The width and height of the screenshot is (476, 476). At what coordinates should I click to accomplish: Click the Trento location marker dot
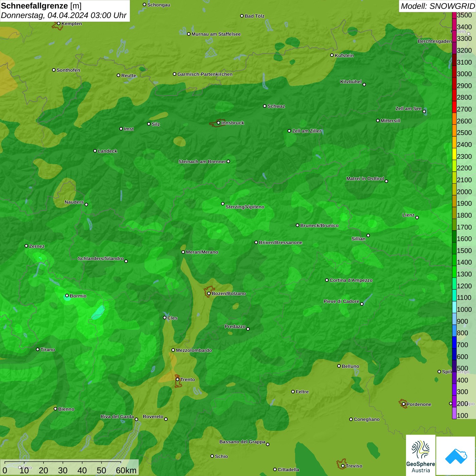tap(177, 379)
